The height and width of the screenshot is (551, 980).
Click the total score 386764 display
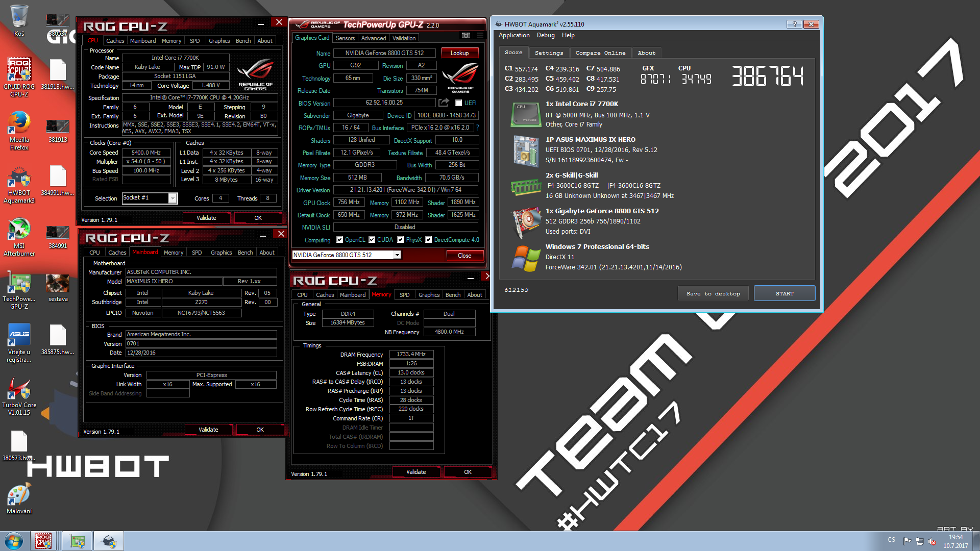pyautogui.click(x=767, y=76)
